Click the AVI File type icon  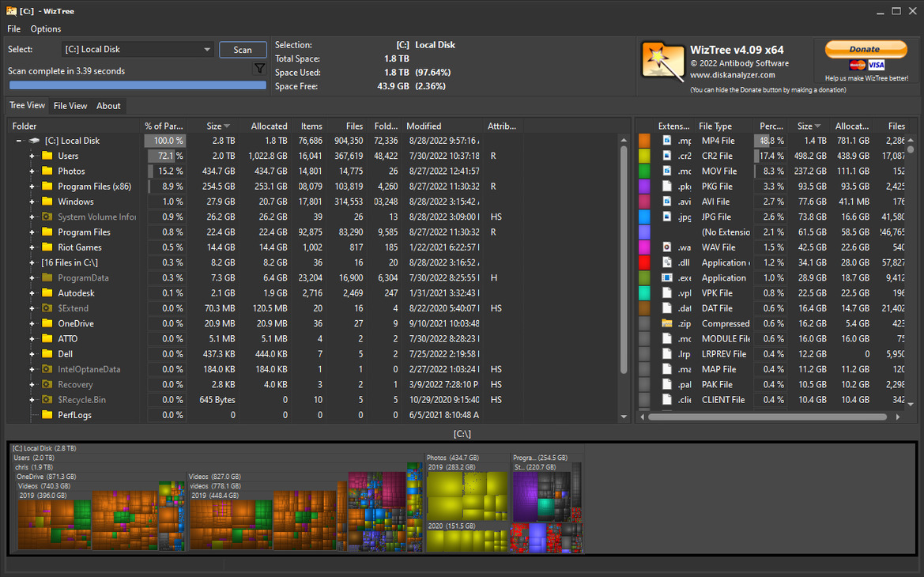point(666,202)
